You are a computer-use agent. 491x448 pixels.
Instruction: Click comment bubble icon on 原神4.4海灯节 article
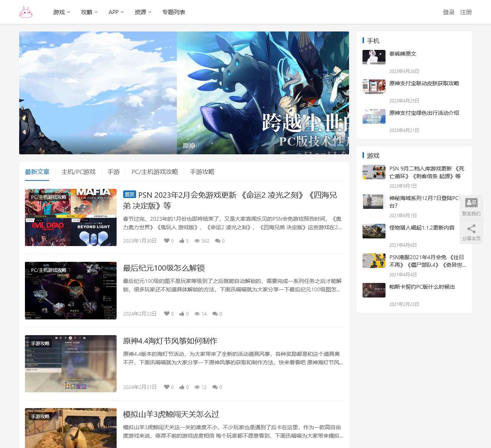click(215, 387)
